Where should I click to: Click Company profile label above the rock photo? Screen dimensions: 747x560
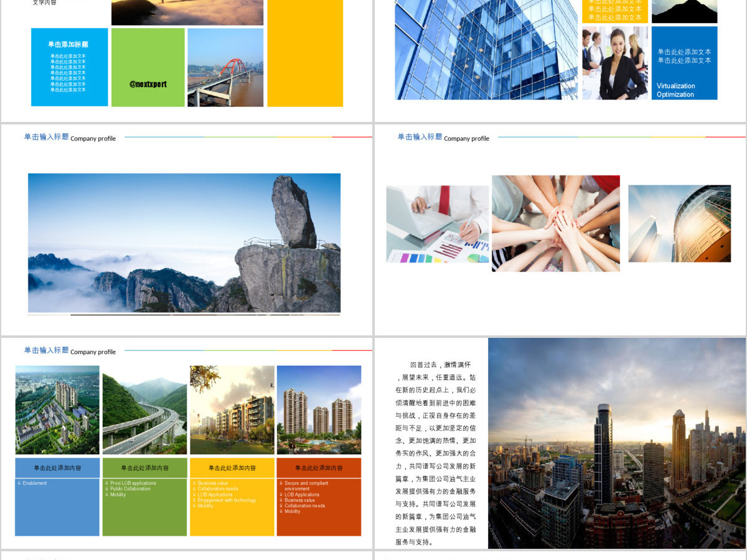click(x=93, y=138)
